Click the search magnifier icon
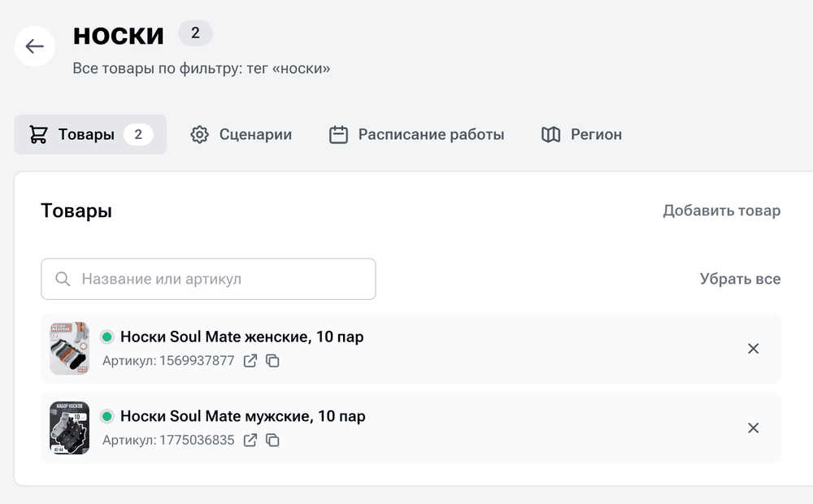813x504 pixels. tap(63, 279)
